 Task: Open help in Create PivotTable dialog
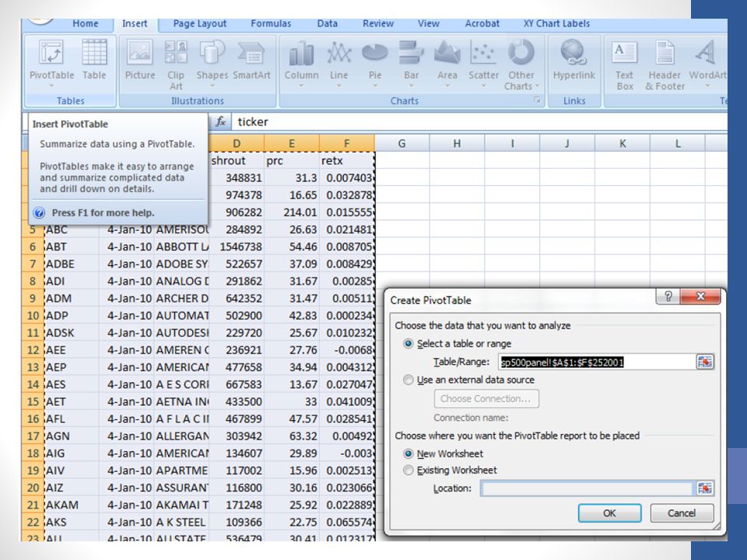click(x=668, y=296)
